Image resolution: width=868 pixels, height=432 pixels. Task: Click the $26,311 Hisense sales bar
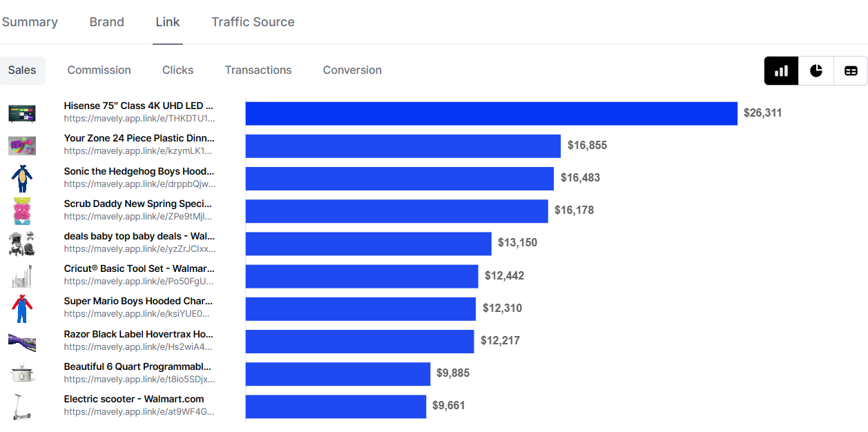pos(492,113)
